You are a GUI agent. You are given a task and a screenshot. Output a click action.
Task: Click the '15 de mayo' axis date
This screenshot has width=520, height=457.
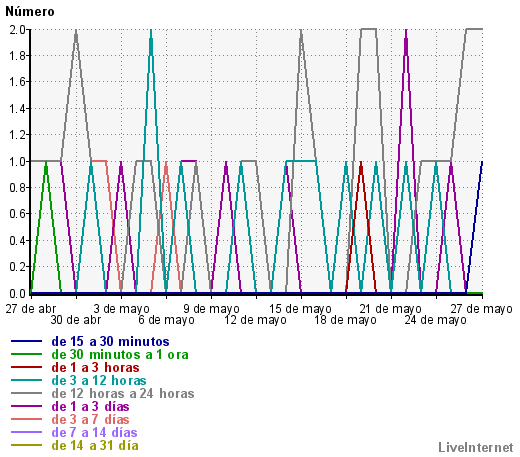coord(300,309)
